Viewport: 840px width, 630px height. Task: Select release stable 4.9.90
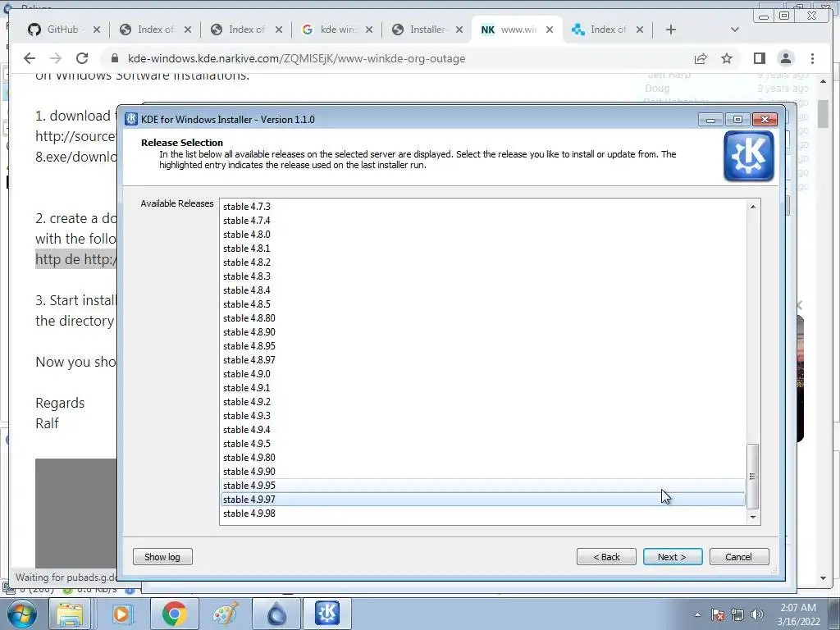click(x=482, y=472)
